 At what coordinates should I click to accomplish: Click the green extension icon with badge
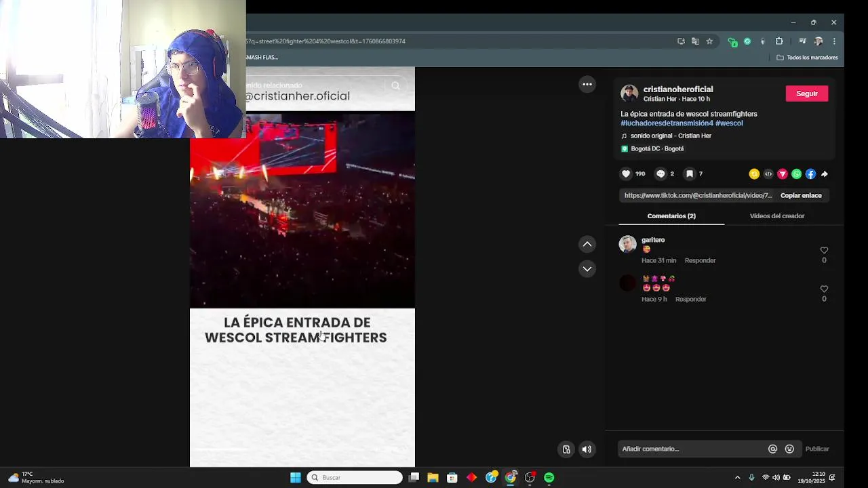(x=732, y=41)
